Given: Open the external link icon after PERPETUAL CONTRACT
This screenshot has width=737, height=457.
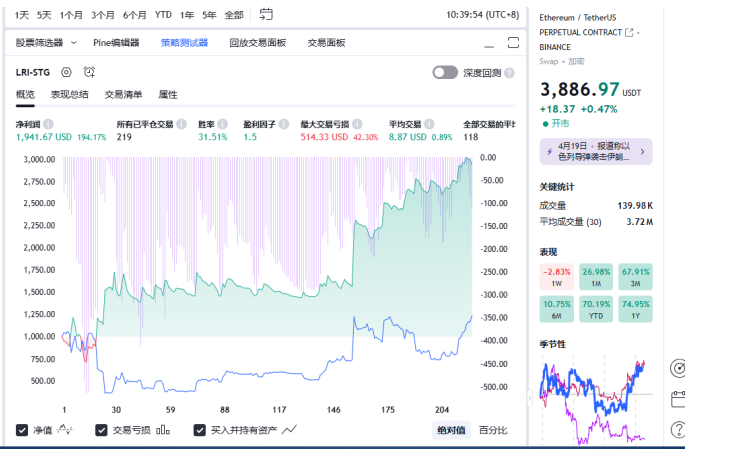Looking at the screenshot, I should [x=629, y=32].
